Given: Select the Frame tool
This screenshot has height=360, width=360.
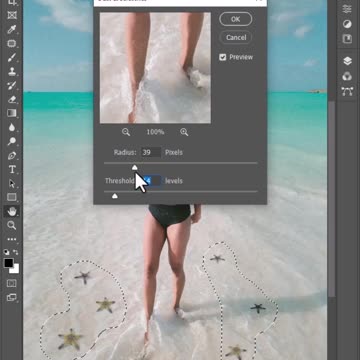Looking at the screenshot, I should click(x=12, y=15).
